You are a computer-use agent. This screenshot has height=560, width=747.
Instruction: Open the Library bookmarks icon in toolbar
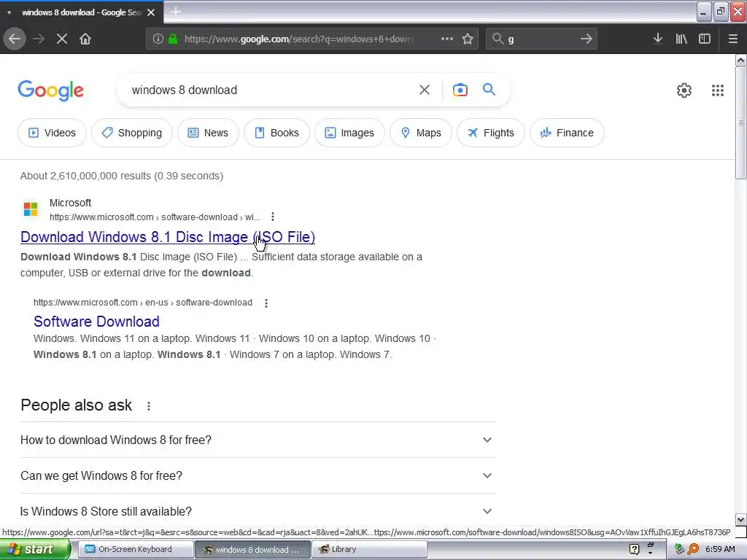[681, 39]
